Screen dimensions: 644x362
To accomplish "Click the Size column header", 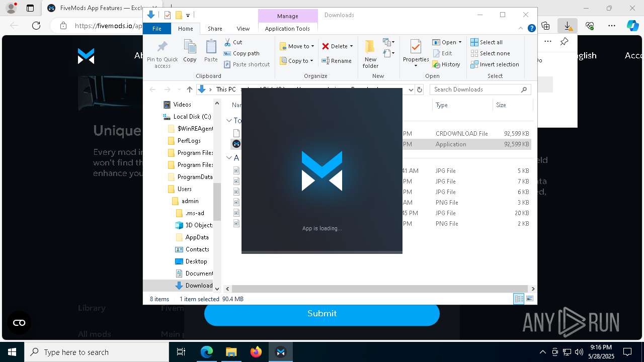I will click(x=512, y=105).
